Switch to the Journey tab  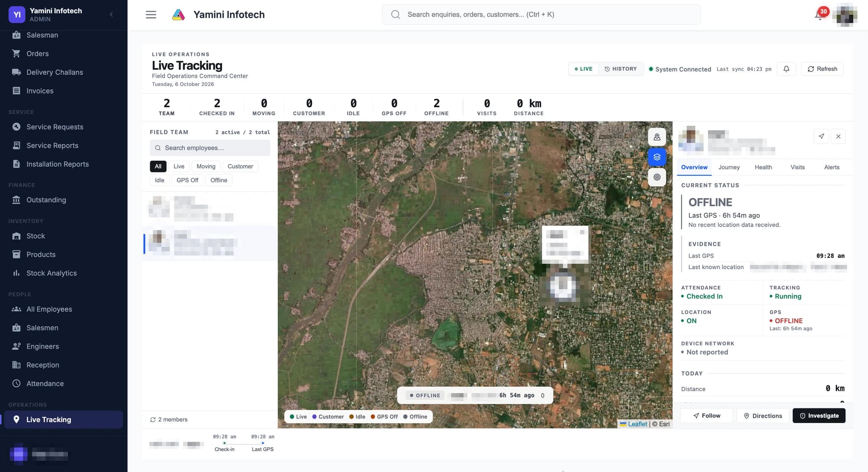tap(729, 167)
